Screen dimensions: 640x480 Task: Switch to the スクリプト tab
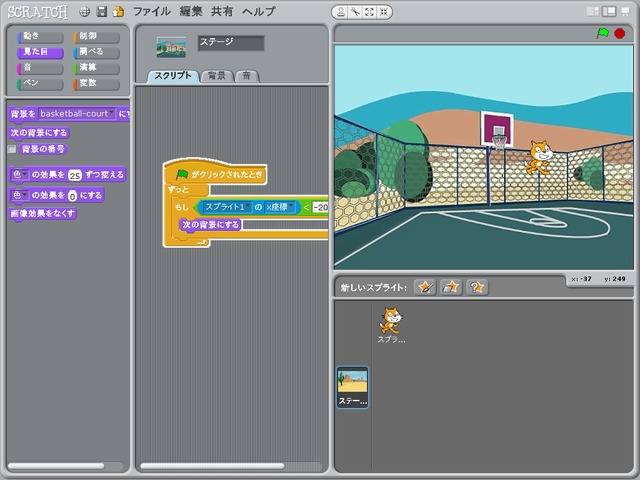(x=173, y=76)
